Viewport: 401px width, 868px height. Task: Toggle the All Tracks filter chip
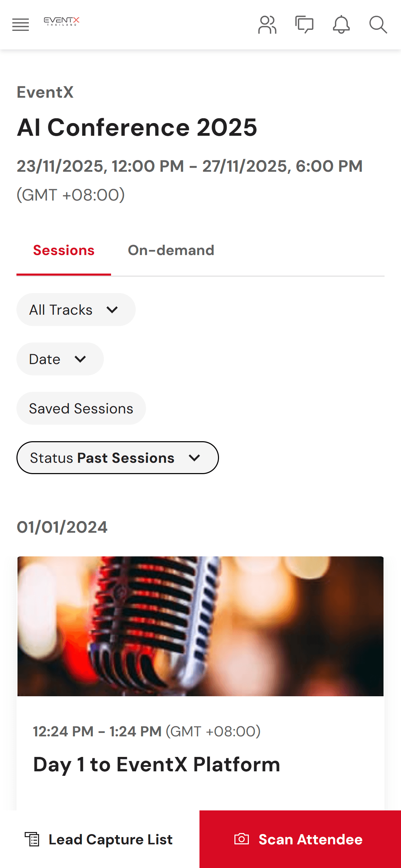click(x=76, y=309)
